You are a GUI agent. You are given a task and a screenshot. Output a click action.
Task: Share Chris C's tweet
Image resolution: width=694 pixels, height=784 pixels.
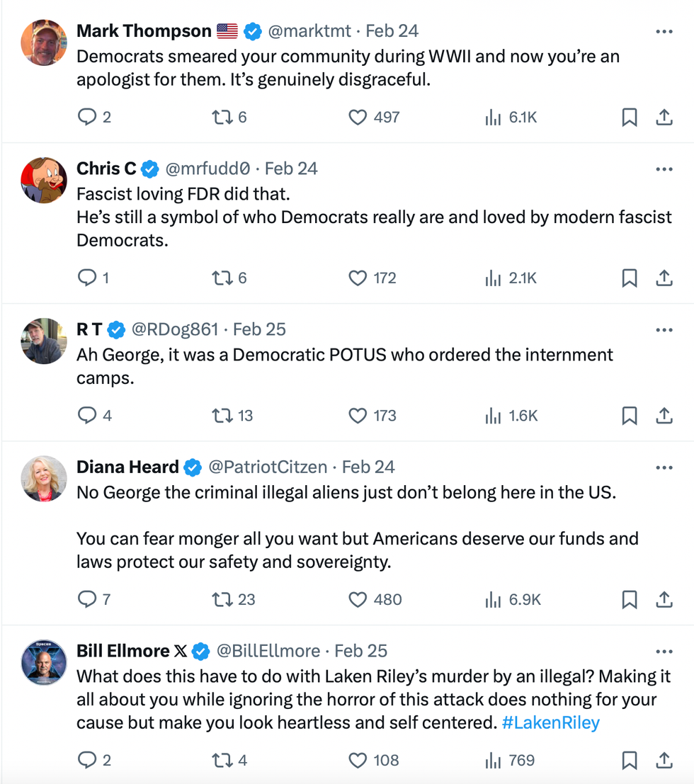click(664, 278)
